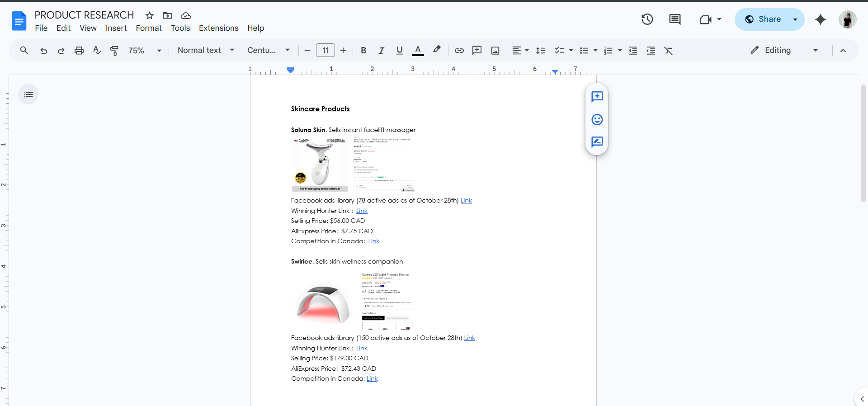The height and width of the screenshot is (406, 868).
Task: Start a video call from Meet icon
Action: [705, 19]
